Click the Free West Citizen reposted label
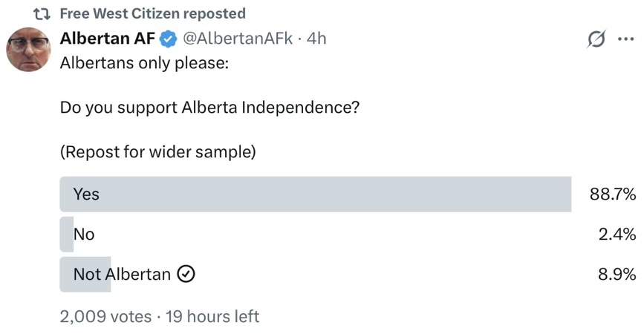 [x=152, y=13]
